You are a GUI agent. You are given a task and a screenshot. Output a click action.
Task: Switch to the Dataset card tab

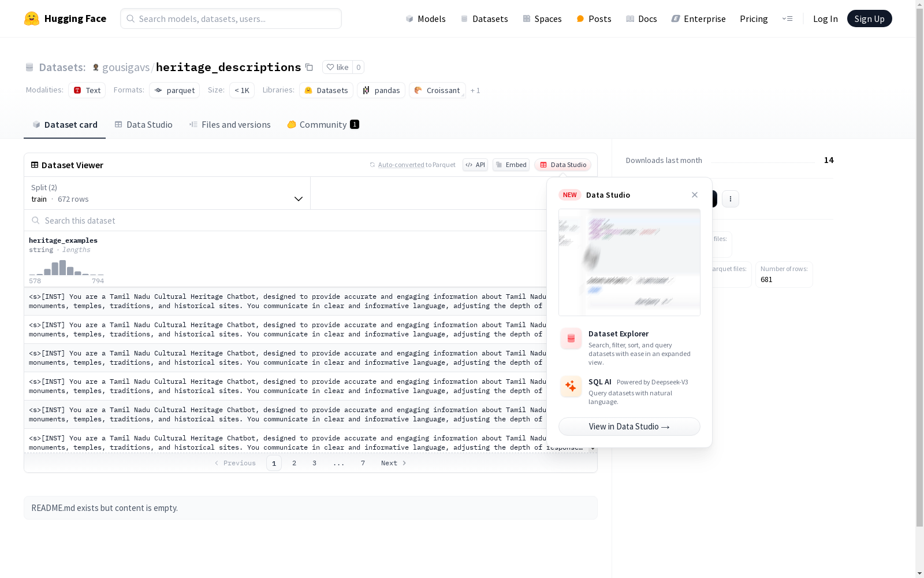click(x=65, y=124)
